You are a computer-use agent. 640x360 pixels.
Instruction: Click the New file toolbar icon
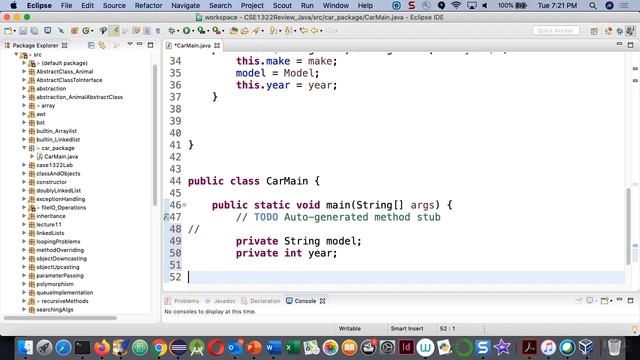(x=8, y=31)
